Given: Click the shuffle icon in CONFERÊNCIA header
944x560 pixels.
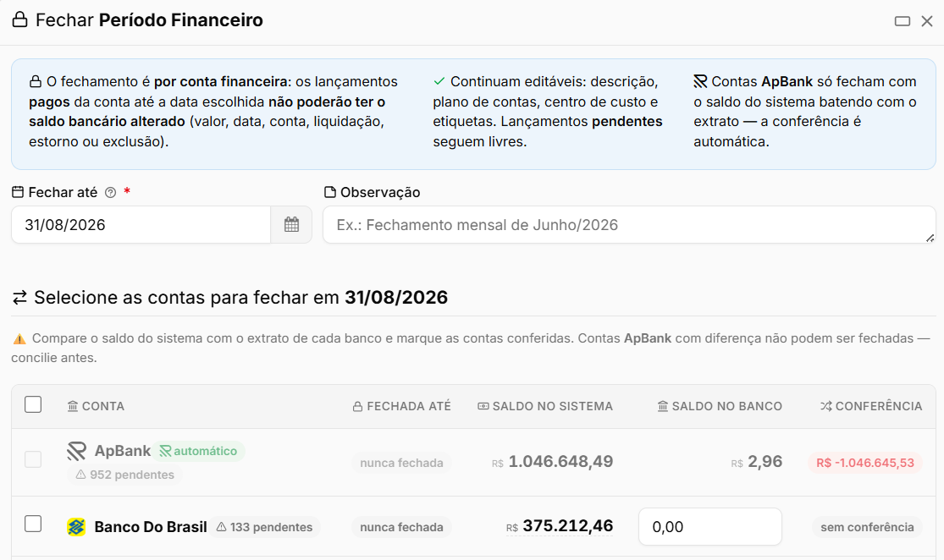Looking at the screenshot, I should click(x=826, y=407).
